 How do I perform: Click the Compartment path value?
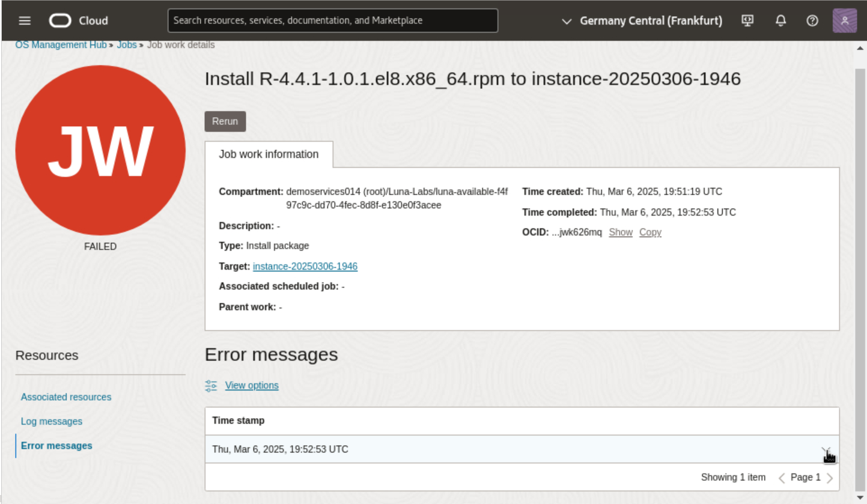point(397,199)
